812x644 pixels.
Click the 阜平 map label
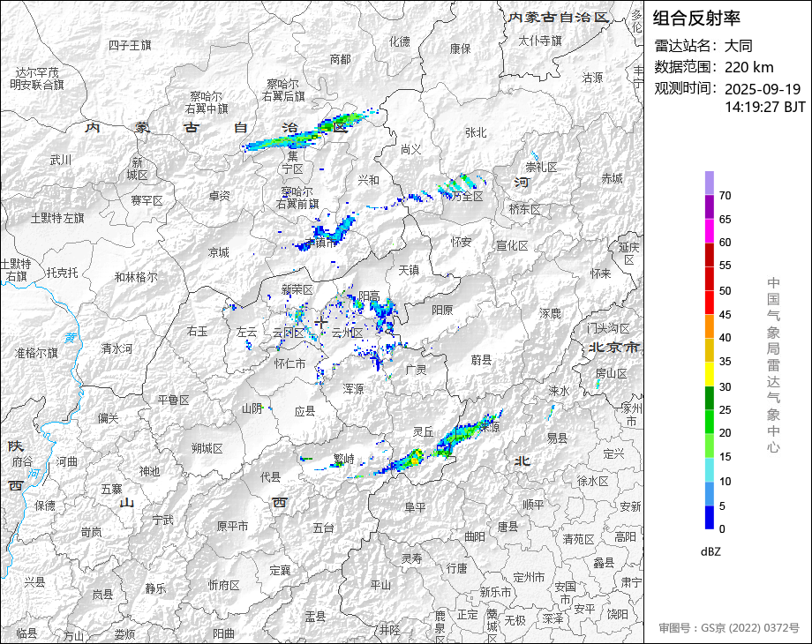[x=415, y=507]
